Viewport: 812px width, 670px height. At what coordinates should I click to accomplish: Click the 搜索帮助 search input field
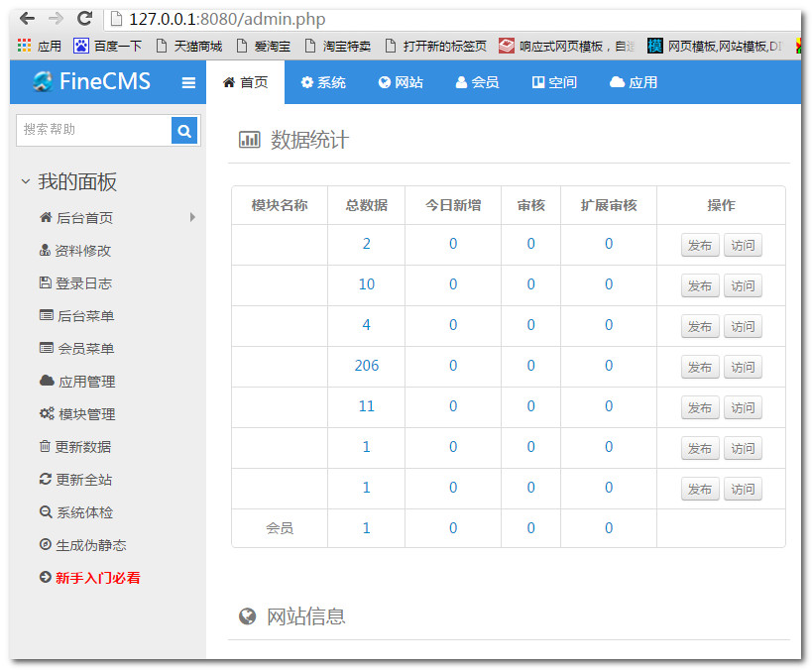point(94,130)
